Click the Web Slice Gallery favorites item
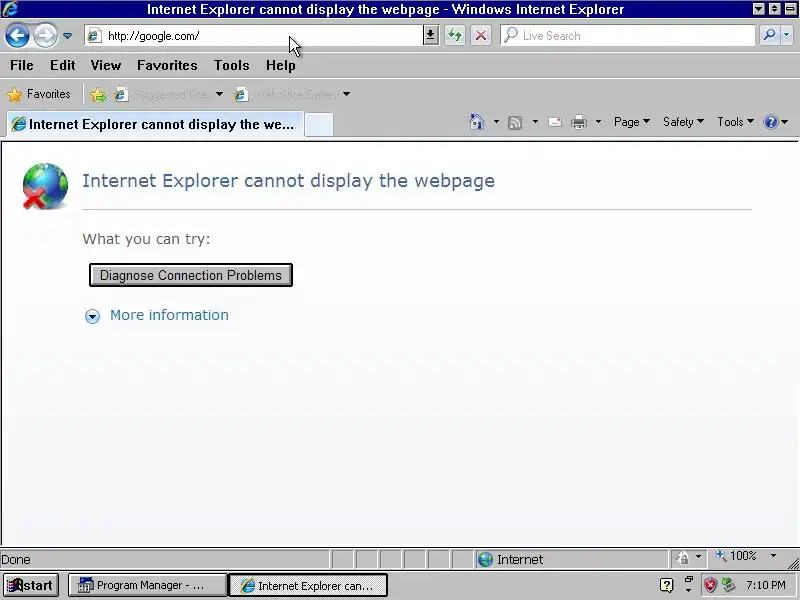Image resolution: width=800 pixels, height=600 pixels. 287,94
